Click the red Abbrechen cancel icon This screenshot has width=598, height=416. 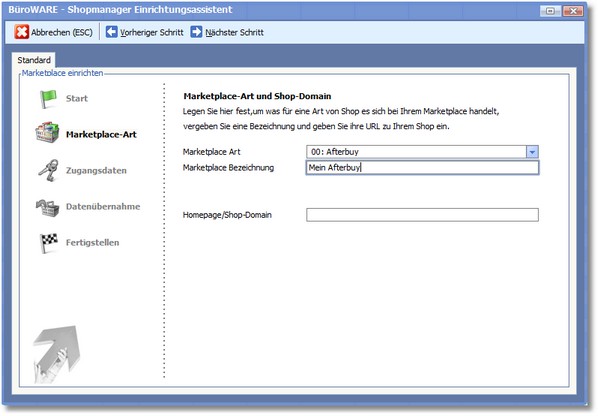click(x=22, y=32)
